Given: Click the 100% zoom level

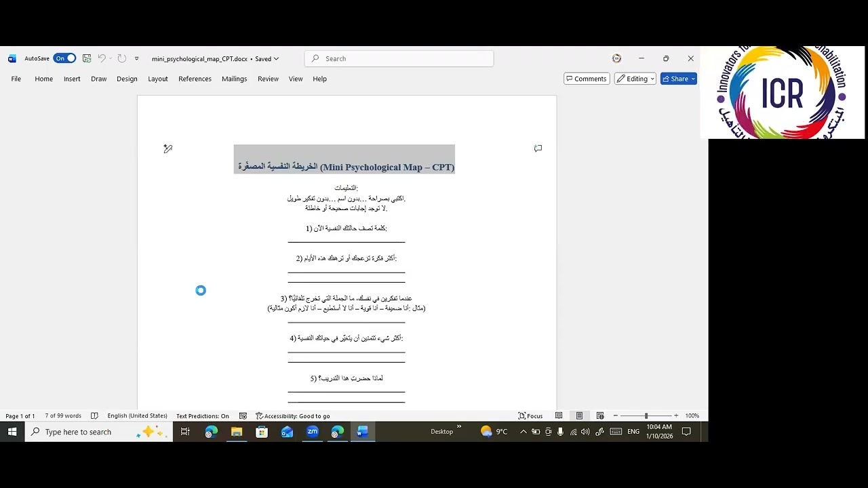Looking at the screenshot, I should coord(692,415).
